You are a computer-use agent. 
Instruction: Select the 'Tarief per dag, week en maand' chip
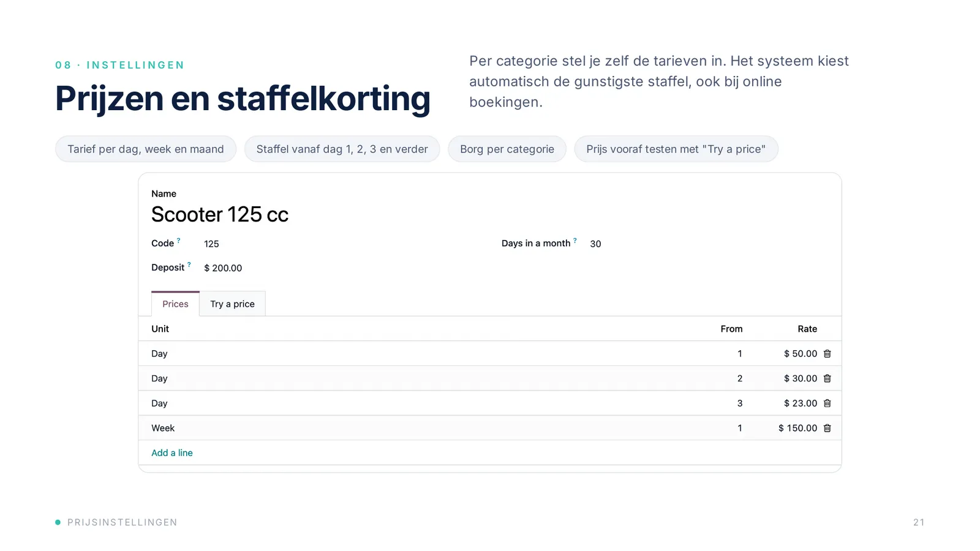[x=146, y=149]
